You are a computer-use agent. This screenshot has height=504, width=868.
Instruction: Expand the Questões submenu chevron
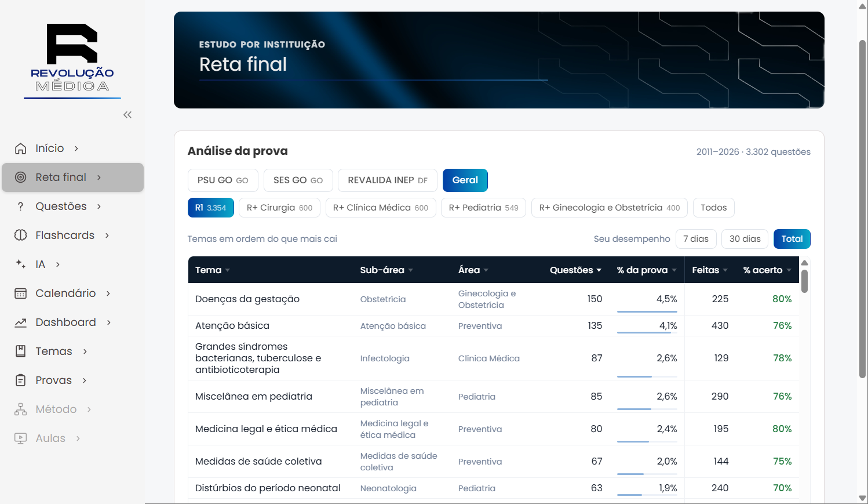99,206
